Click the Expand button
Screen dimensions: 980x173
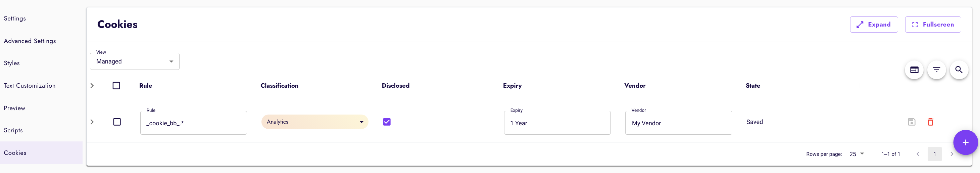tap(874, 25)
